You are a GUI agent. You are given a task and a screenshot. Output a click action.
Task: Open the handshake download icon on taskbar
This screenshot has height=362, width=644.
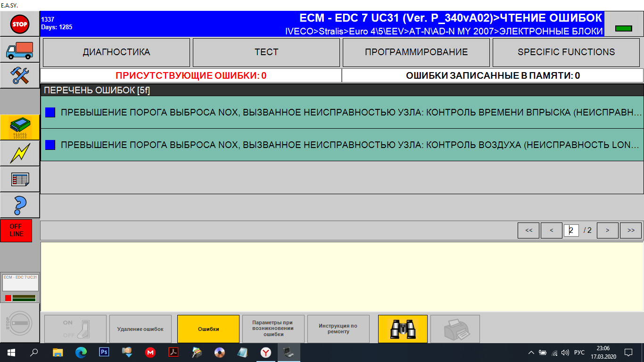[x=127, y=353]
